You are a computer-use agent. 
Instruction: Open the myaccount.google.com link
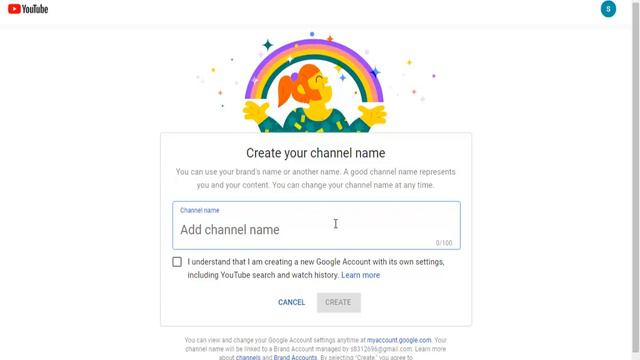click(399, 340)
